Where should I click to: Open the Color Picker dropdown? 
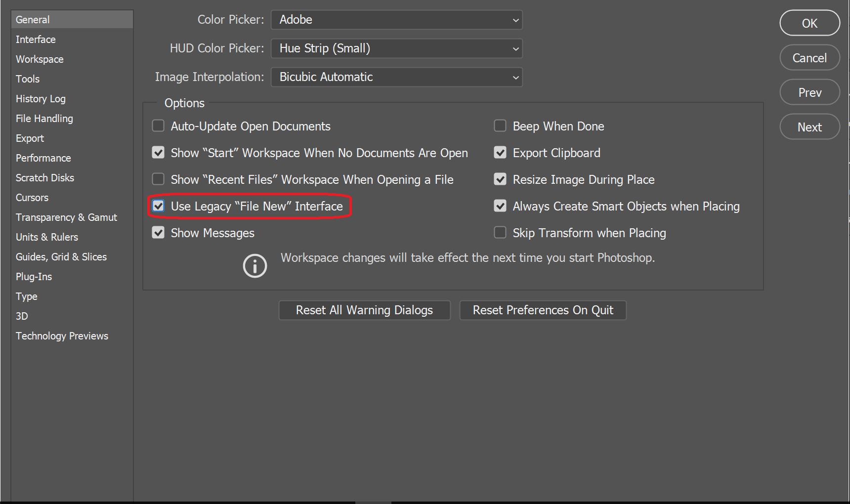click(396, 20)
